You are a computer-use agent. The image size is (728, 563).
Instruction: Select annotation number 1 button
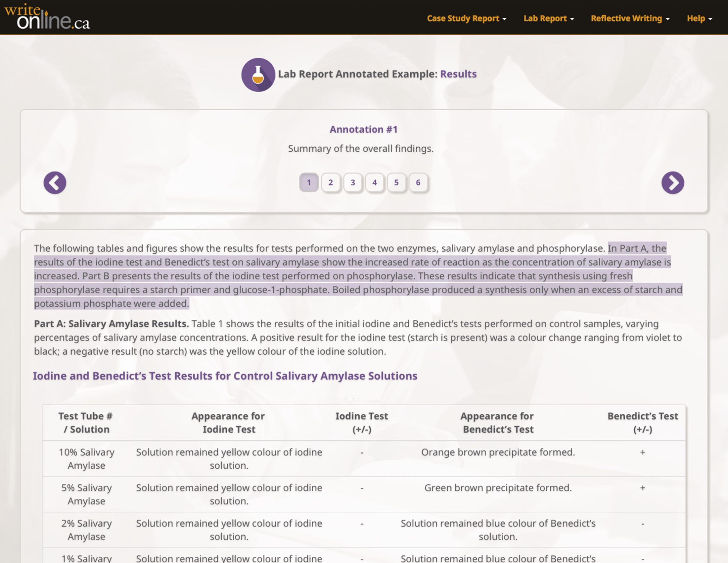(x=309, y=182)
